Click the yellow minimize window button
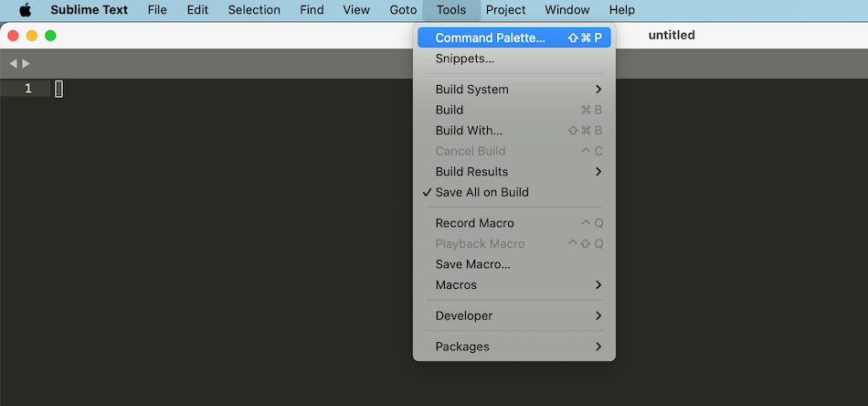Viewport: 868px width, 406px height. click(32, 36)
